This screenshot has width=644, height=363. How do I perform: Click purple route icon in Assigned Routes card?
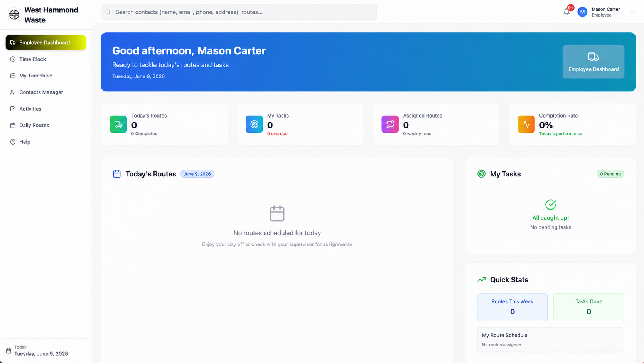coord(390,124)
